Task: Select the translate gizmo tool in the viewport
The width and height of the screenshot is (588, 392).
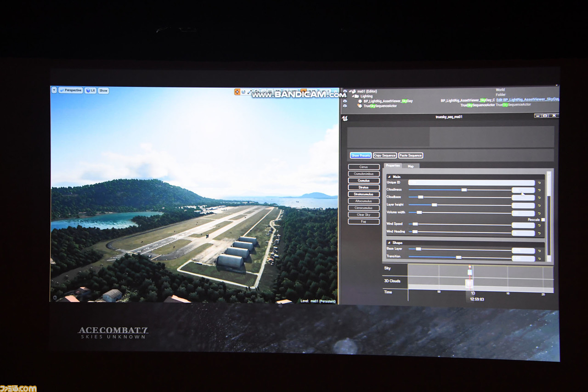Action: [x=237, y=92]
